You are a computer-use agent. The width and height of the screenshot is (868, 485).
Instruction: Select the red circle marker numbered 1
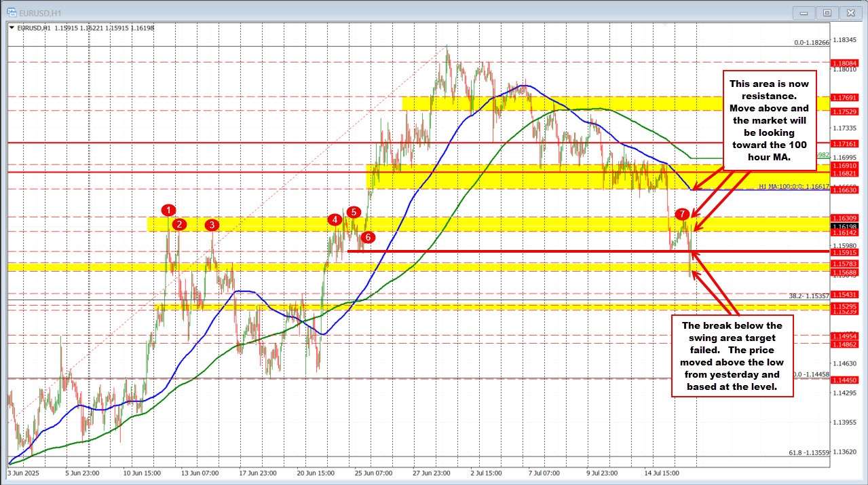(169, 210)
